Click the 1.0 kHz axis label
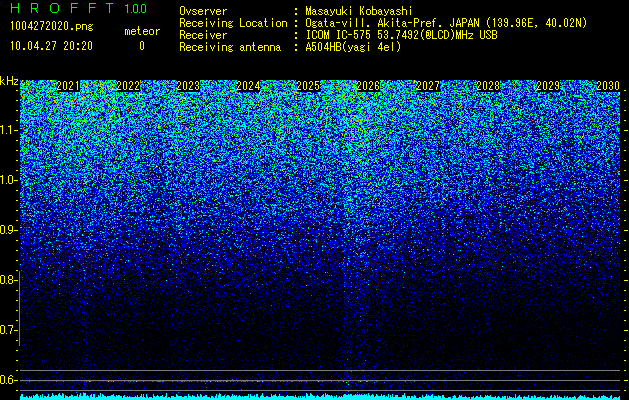The width and height of the screenshot is (629, 400). (8, 180)
